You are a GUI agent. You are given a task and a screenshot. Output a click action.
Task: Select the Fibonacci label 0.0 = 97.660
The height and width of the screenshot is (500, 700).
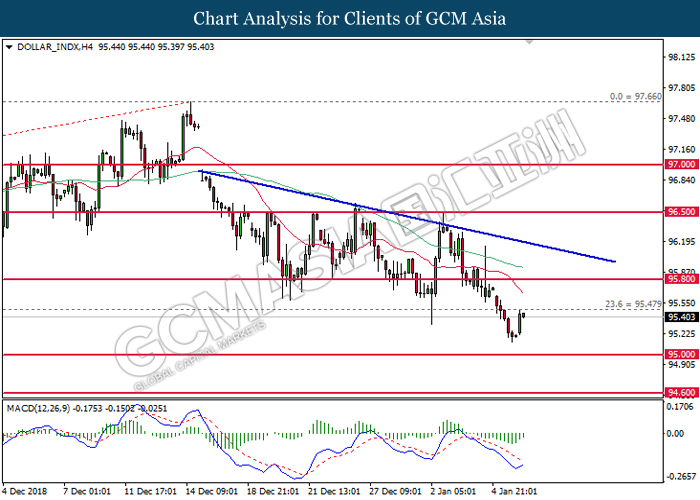pyautogui.click(x=636, y=96)
